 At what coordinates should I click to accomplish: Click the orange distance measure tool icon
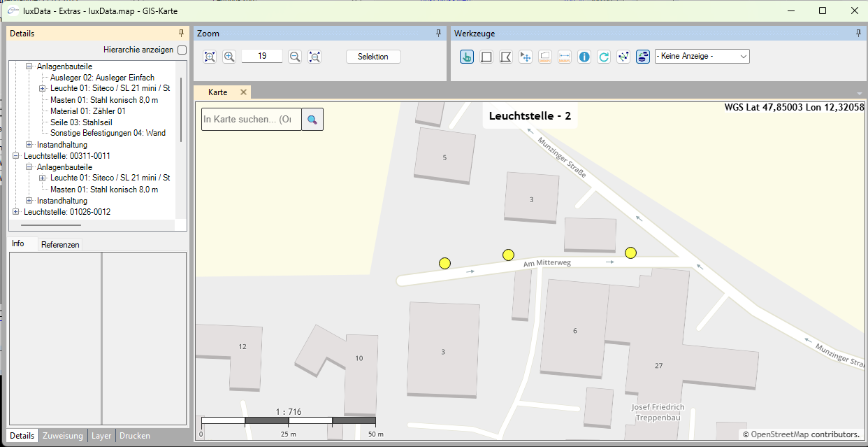(565, 57)
